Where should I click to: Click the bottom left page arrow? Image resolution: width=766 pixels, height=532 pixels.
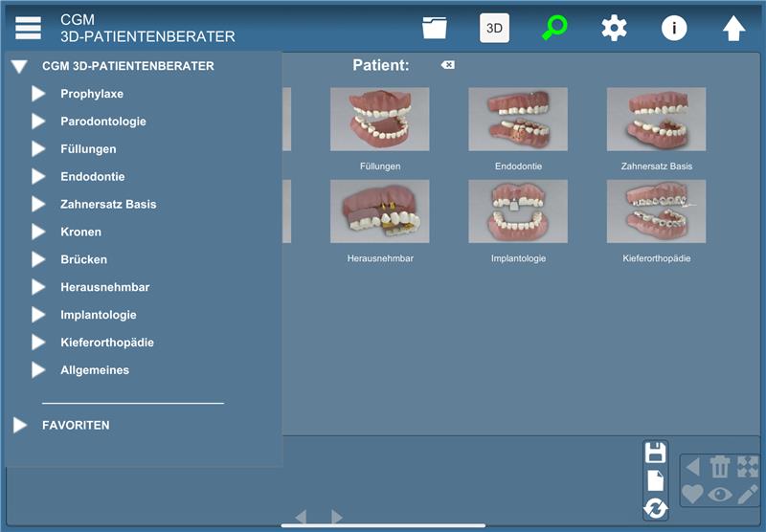(x=301, y=517)
